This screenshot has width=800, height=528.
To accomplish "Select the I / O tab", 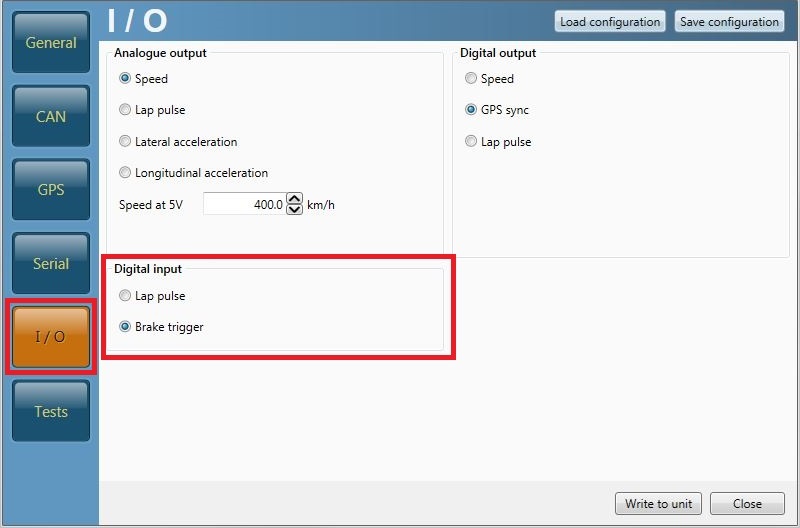I will click(x=51, y=337).
